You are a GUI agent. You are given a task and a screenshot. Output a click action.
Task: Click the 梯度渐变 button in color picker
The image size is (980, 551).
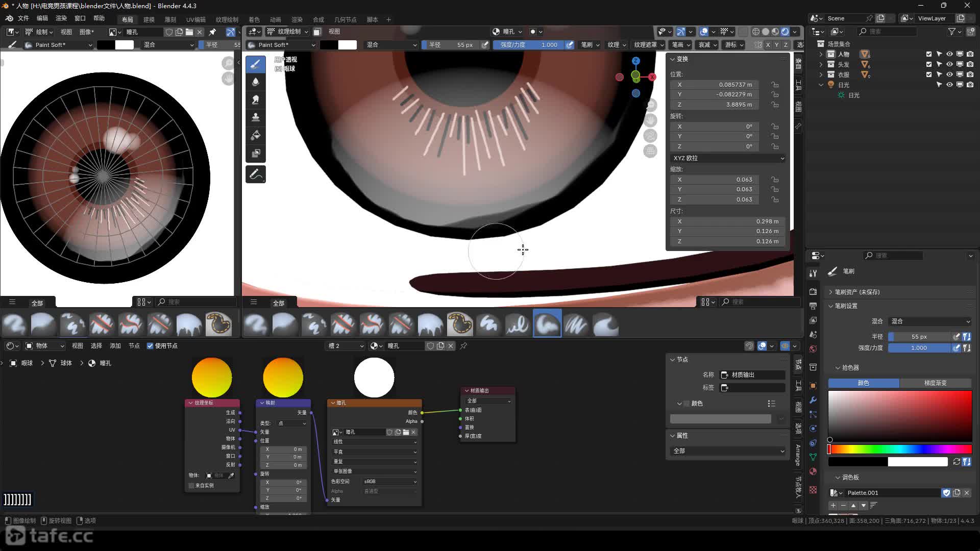coord(935,383)
